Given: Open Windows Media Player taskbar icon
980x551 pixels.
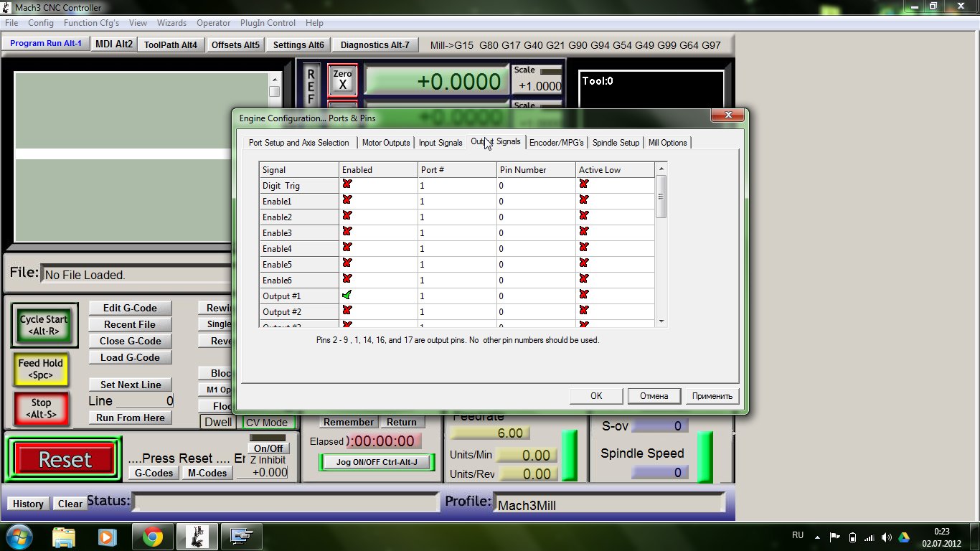Looking at the screenshot, I should pyautogui.click(x=107, y=536).
